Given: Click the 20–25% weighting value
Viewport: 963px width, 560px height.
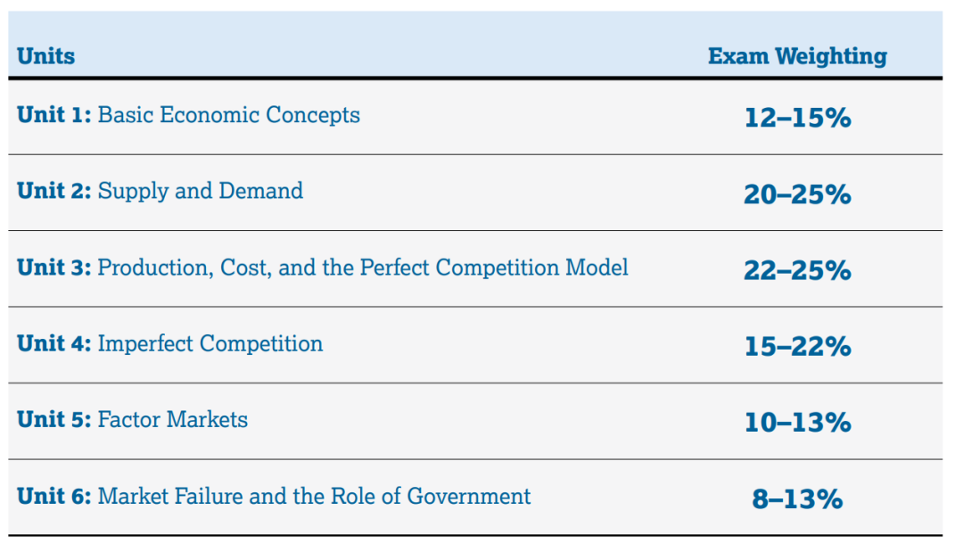Looking at the screenshot, I should pos(797,194).
